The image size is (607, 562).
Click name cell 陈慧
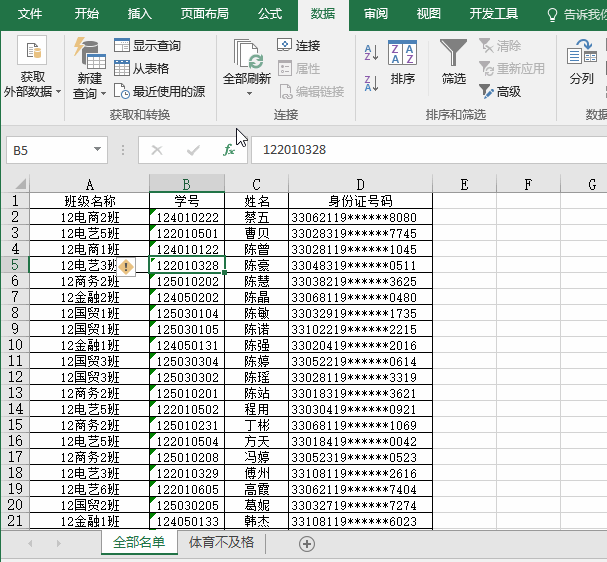tap(256, 281)
